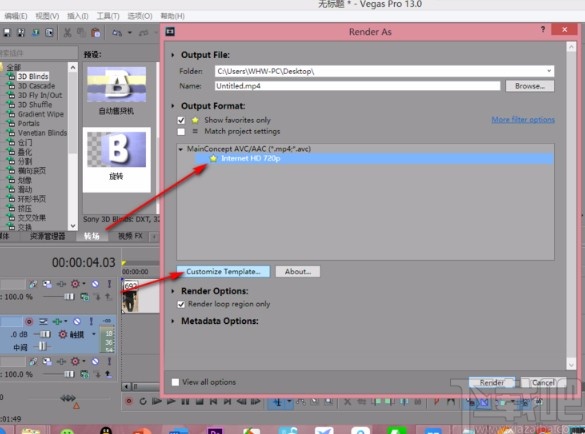The height and width of the screenshot is (434, 585).
Task: Click the Render button
Action: [x=492, y=383]
